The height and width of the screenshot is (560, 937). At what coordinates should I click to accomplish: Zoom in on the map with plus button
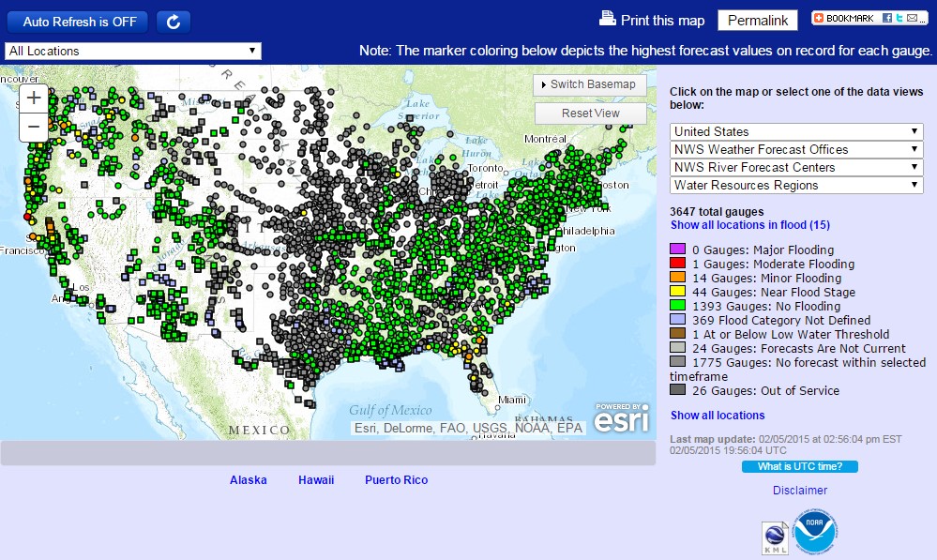[33, 98]
